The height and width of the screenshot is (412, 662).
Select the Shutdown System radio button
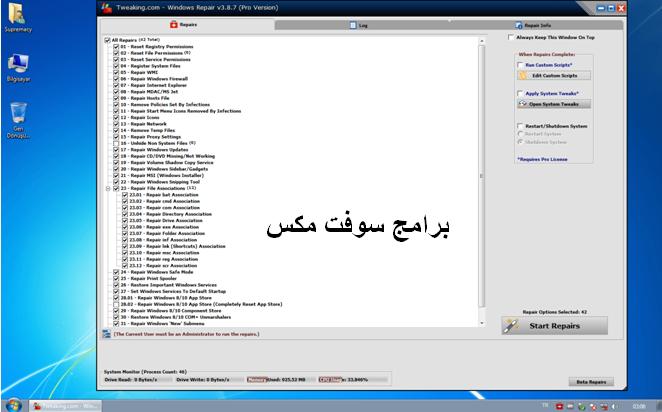[x=520, y=142]
